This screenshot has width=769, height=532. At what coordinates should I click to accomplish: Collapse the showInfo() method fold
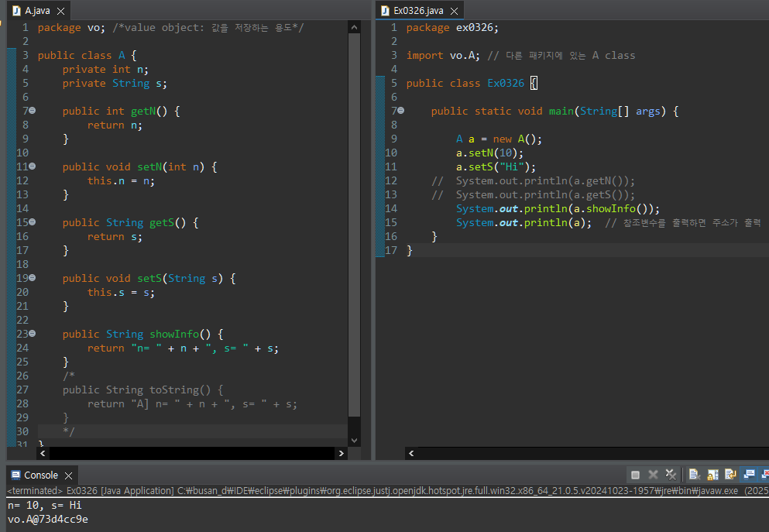click(x=33, y=334)
